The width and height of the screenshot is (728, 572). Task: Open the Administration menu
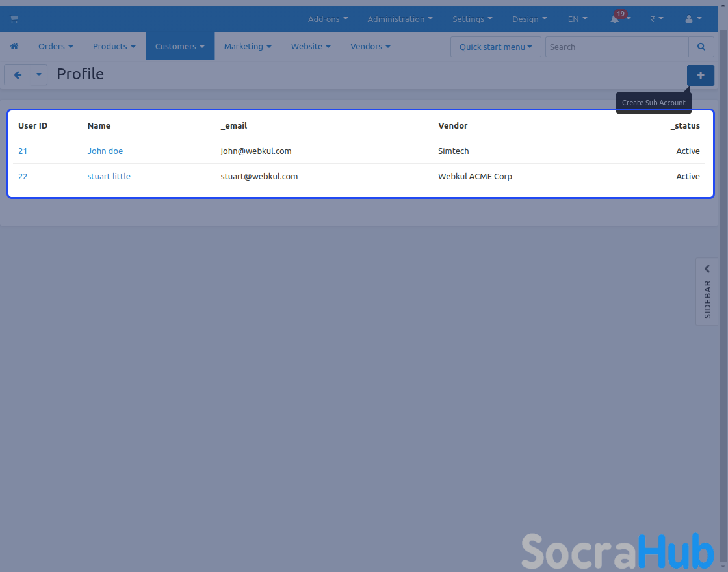point(400,19)
